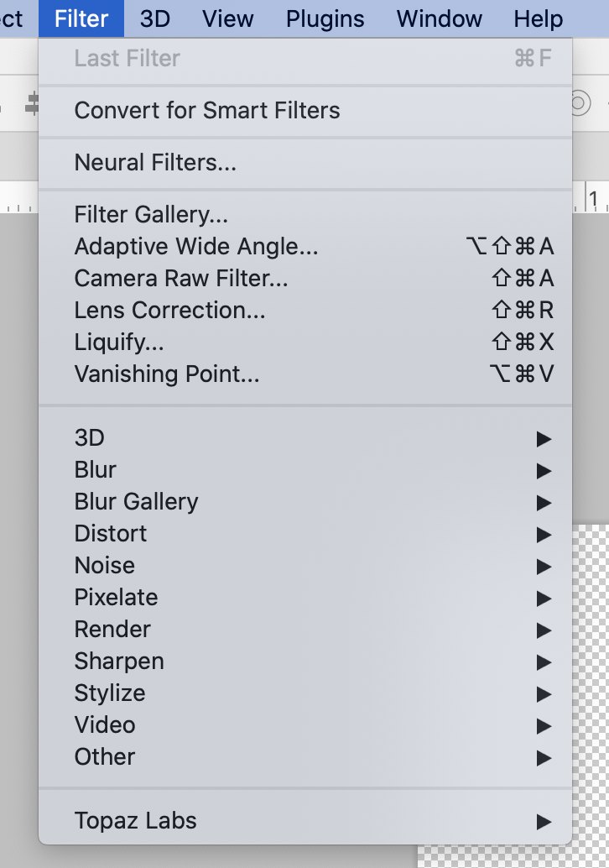This screenshot has width=609, height=868.
Task: Open the Plugins menu in menu bar
Action: pos(325,18)
